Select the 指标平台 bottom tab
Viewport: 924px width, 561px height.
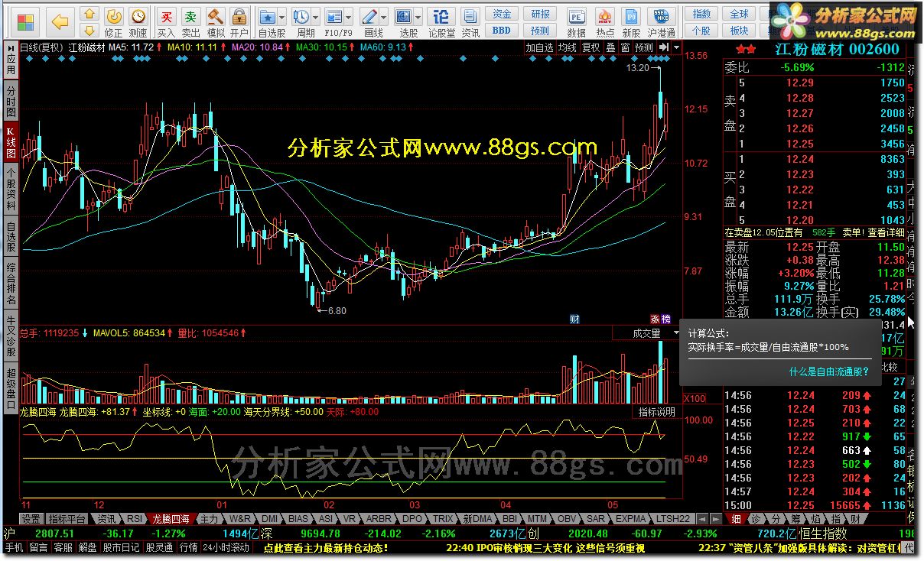(x=67, y=518)
